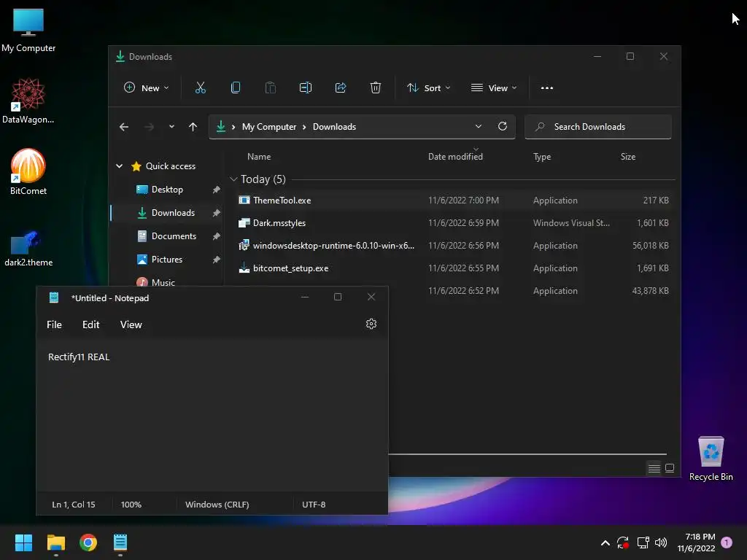Click the Rename icon in Explorer toolbar

tap(306, 87)
